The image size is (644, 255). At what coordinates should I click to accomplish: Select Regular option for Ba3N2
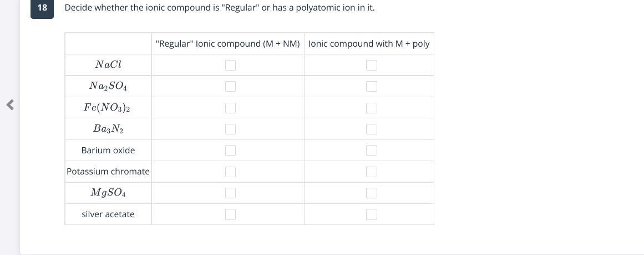click(230, 129)
